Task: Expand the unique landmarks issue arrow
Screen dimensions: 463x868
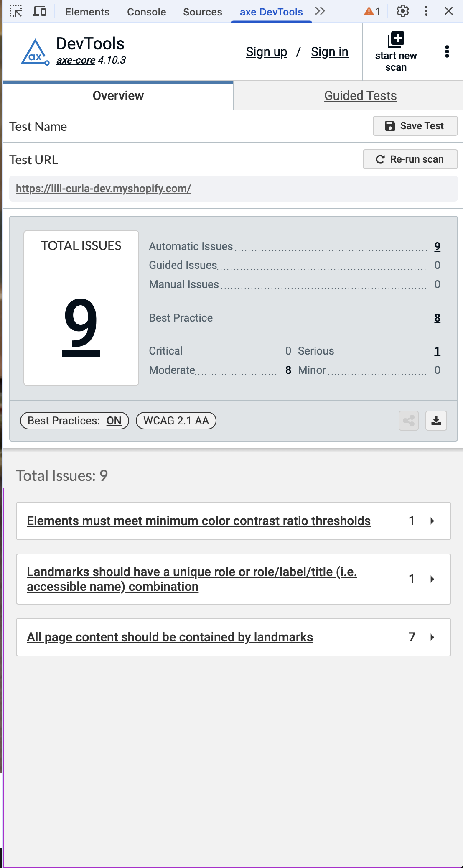Action: [x=432, y=579]
